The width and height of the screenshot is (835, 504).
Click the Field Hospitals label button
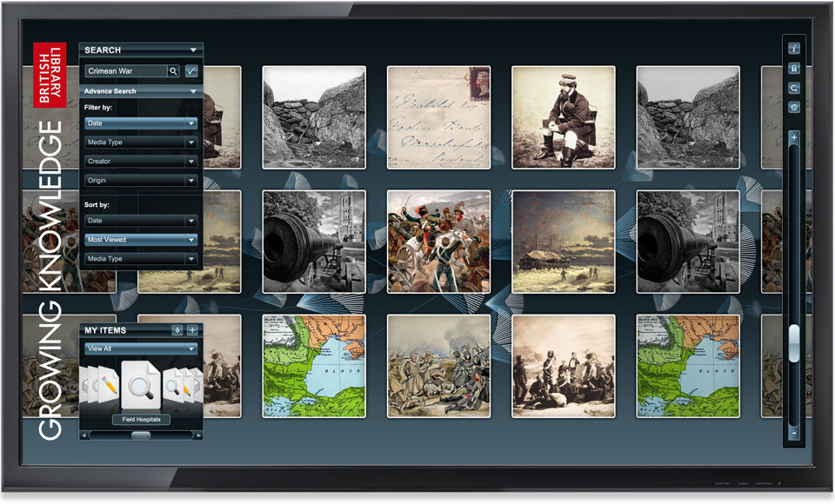pyautogui.click(x=141, y=420)
